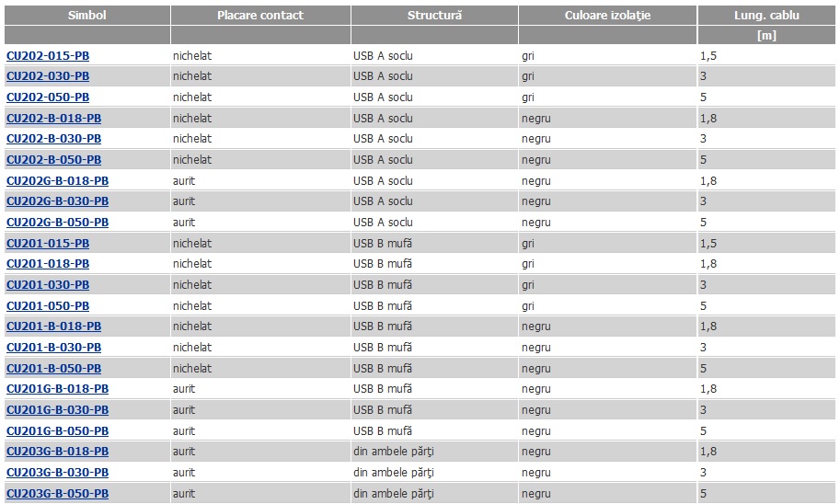Click the Culoare izolaţie column header
Viewport: 840px width, 504px height.
pos(607,15)
